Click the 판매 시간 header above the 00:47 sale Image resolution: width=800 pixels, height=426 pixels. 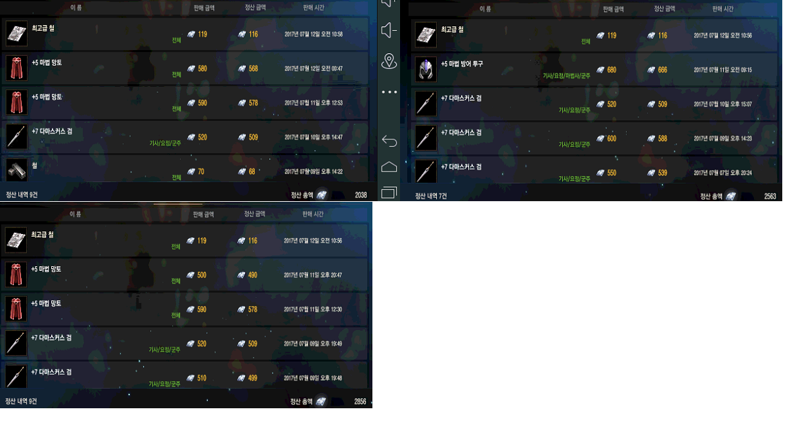(x=313, y=8)
